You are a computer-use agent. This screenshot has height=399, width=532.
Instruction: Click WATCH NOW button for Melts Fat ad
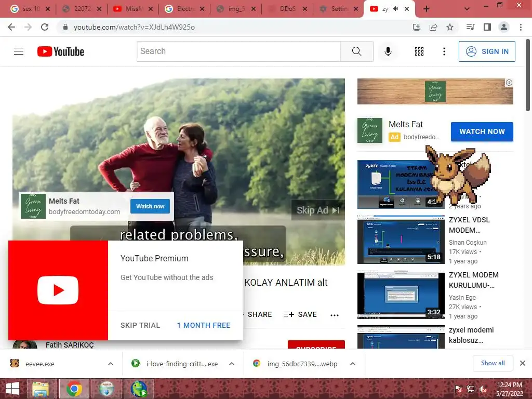(482, 131)
